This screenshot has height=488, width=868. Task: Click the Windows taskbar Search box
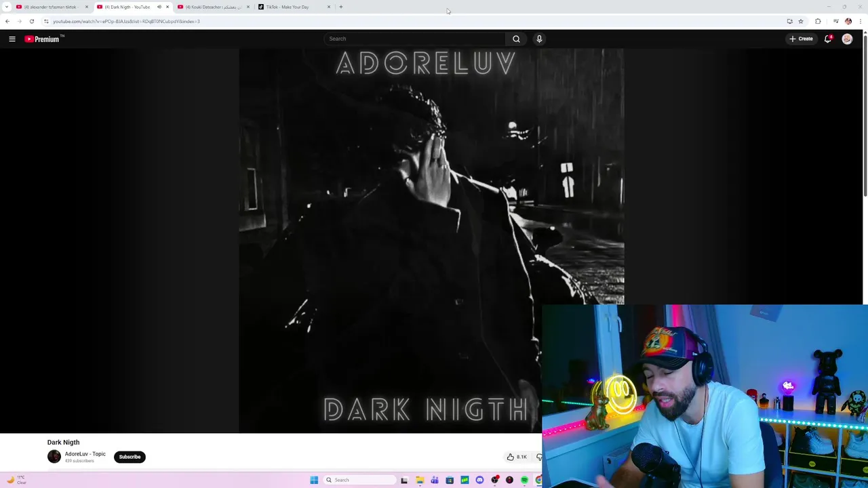tap(359, 480)
